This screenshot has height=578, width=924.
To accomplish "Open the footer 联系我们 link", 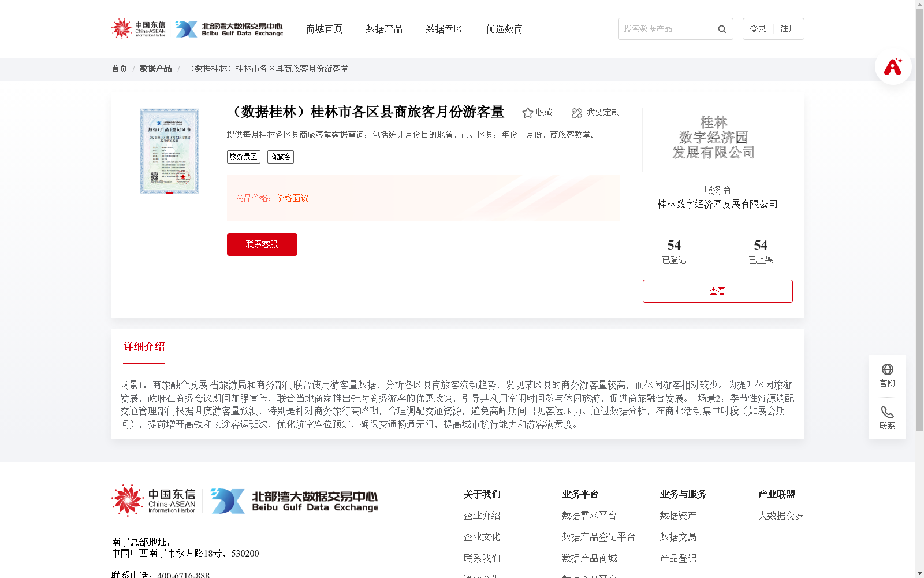I will coord(482,558).
